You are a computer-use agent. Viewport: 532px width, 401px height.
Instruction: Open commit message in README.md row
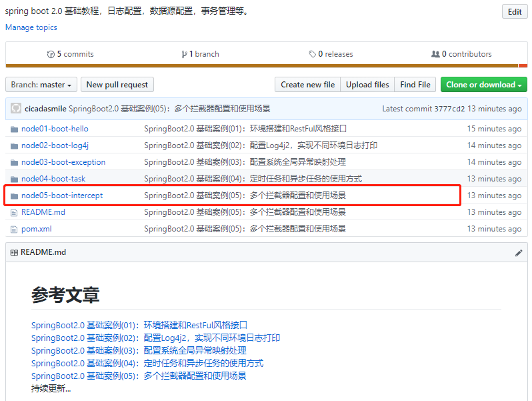(245, 212)
